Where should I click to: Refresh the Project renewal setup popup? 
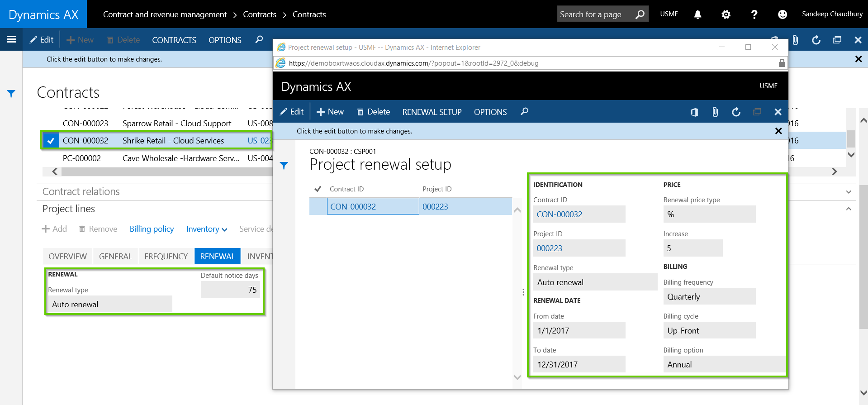[736, 112]
